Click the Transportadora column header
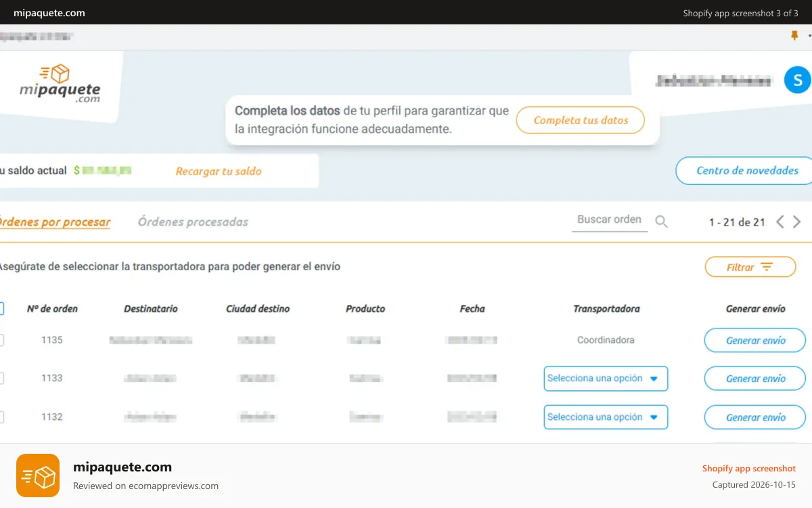This screenshot has height=508, width=812. point(606,309)
